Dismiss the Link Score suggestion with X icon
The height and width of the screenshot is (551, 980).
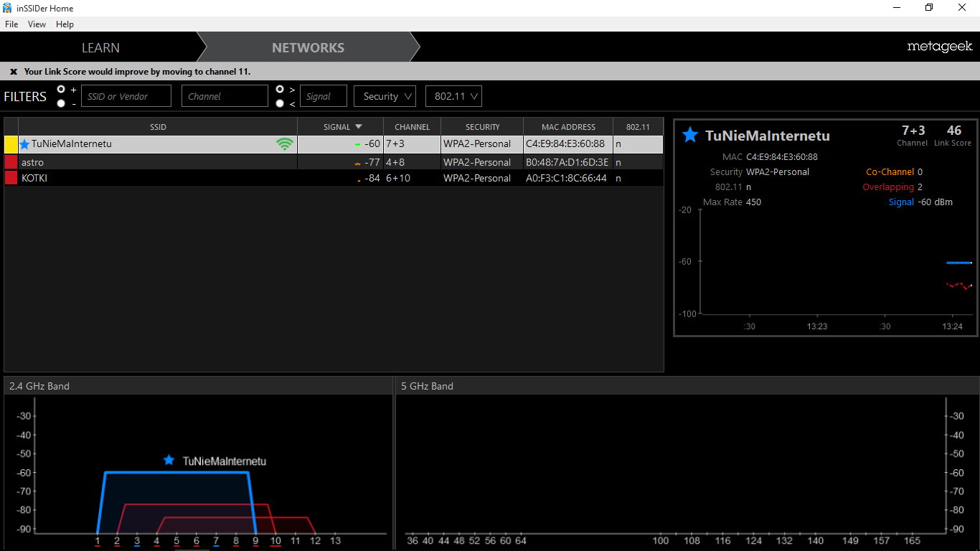click(13, 72)
